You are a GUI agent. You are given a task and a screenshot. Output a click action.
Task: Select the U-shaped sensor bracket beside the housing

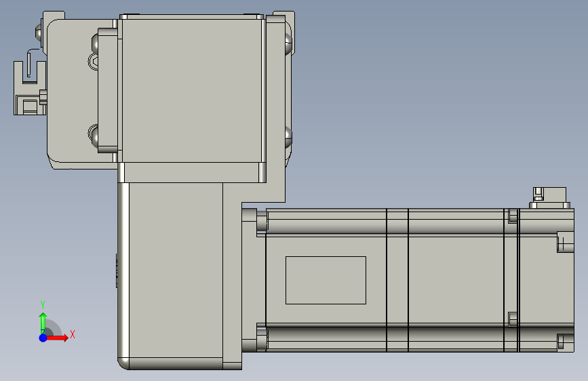(30, 88)
